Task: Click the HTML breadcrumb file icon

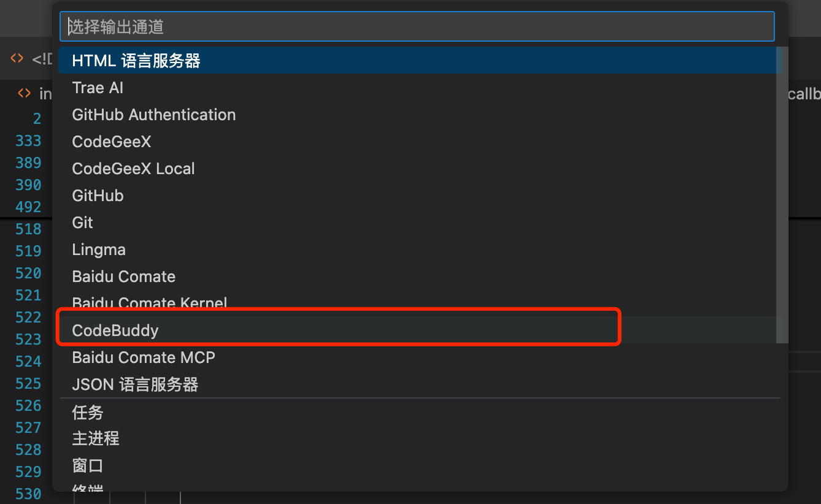Action: point(24,93)
